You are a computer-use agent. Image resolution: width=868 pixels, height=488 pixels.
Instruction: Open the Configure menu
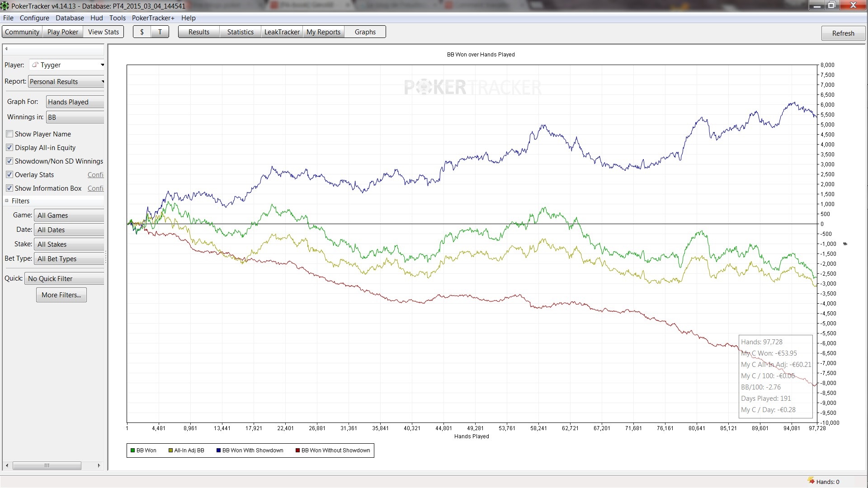[34, 18]
